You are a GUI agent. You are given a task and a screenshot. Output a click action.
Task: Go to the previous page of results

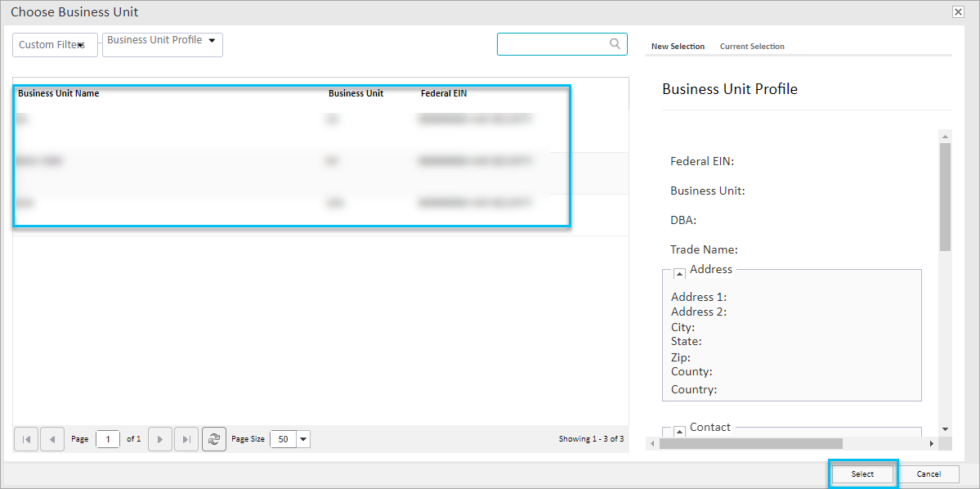pyautogui.click(x=51, y=438)
